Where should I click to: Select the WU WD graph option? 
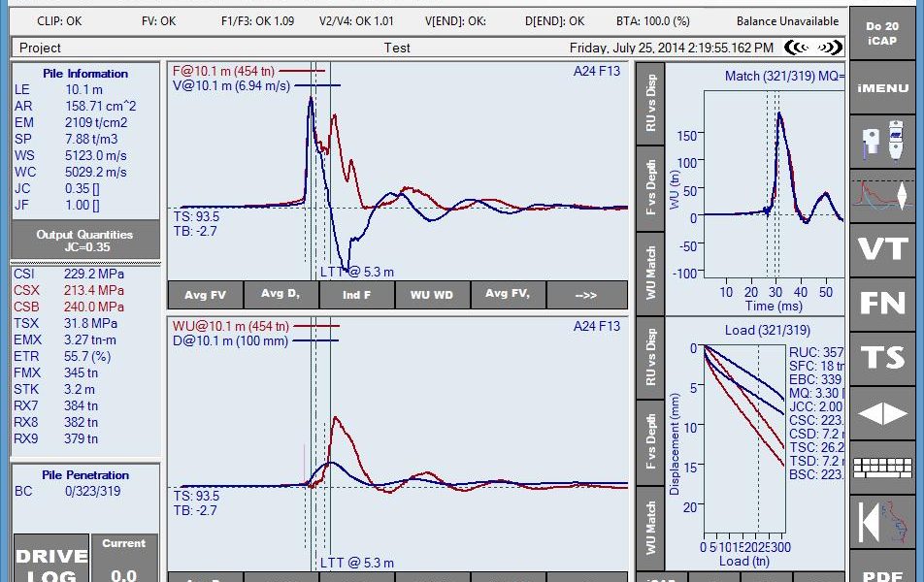pos(432,295)
